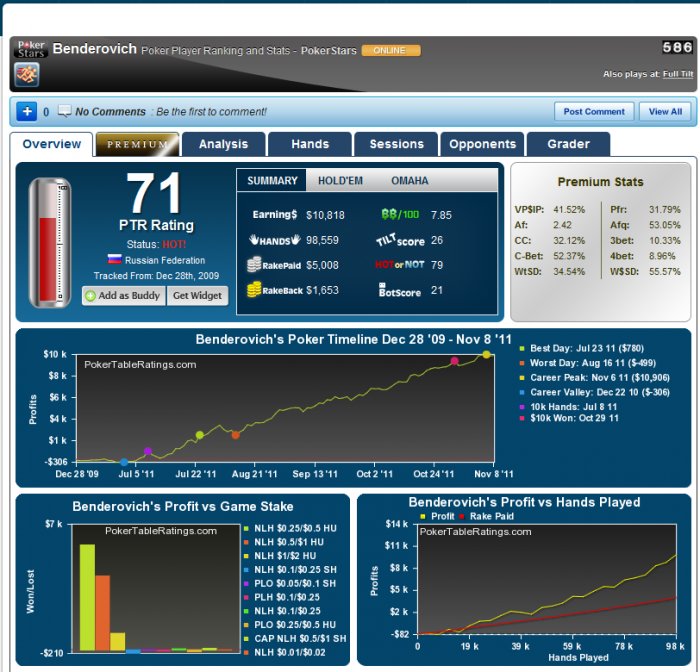Open the Opponents tab

click(482, 144)
